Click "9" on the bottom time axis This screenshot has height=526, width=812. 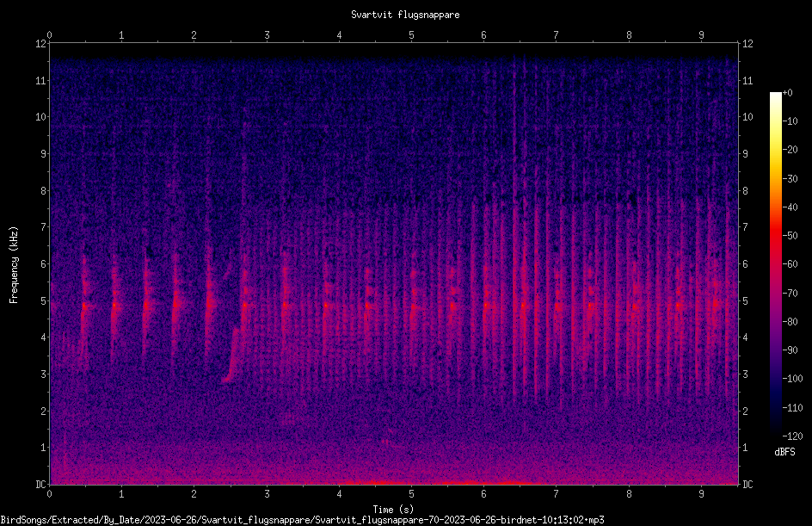701,494
